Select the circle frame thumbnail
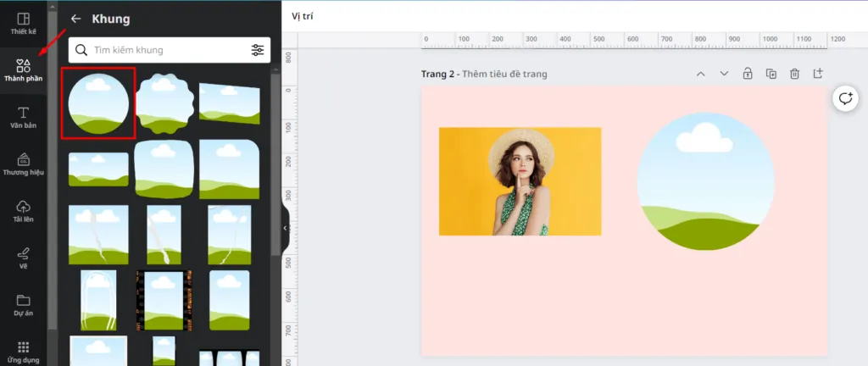Image resolution: width=868 pixels, height=366 pixels. (98, 103)
